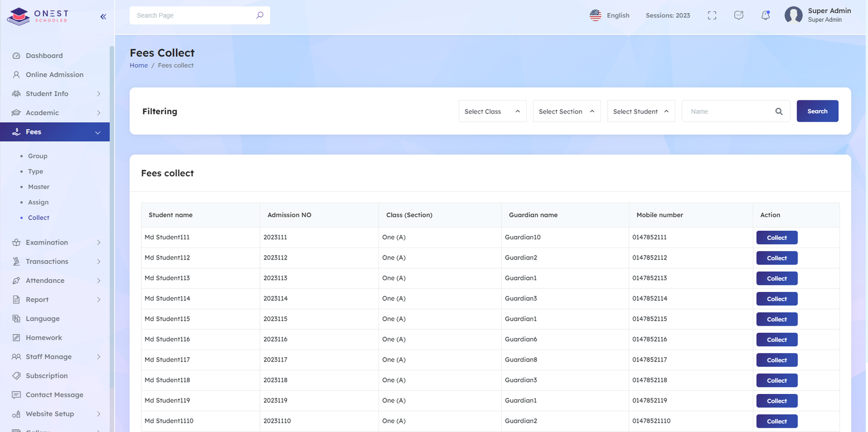Screen dimensions: 868x432
Task: Expand Staff Manage submenu chevron
Action: pyautogui.click(x=99, y=357)
